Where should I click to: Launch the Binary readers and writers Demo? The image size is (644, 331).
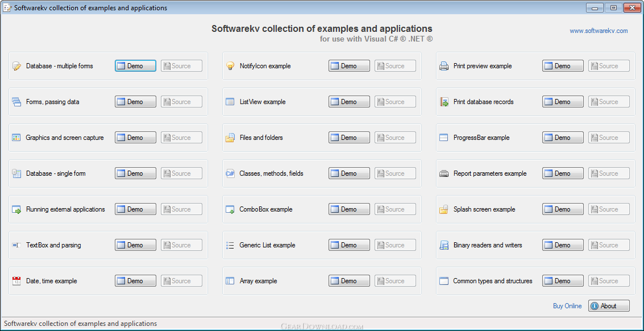click(x=563, y=245)
